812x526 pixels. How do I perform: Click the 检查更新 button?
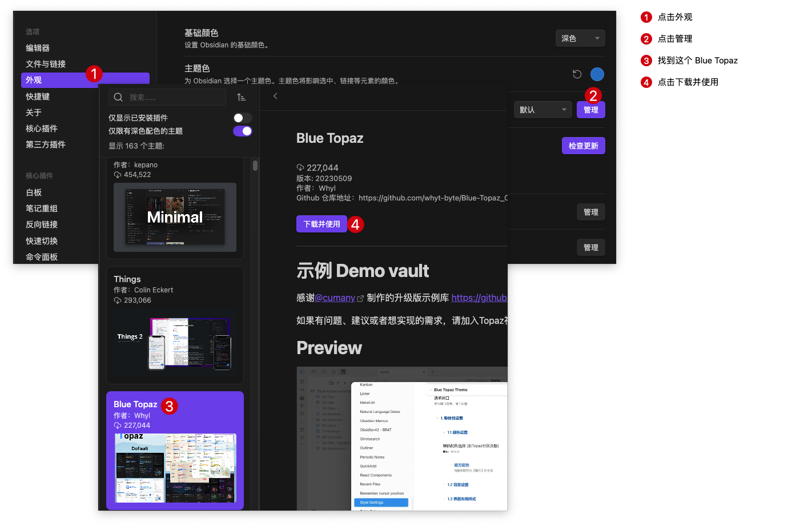click(x=583, y=146)
